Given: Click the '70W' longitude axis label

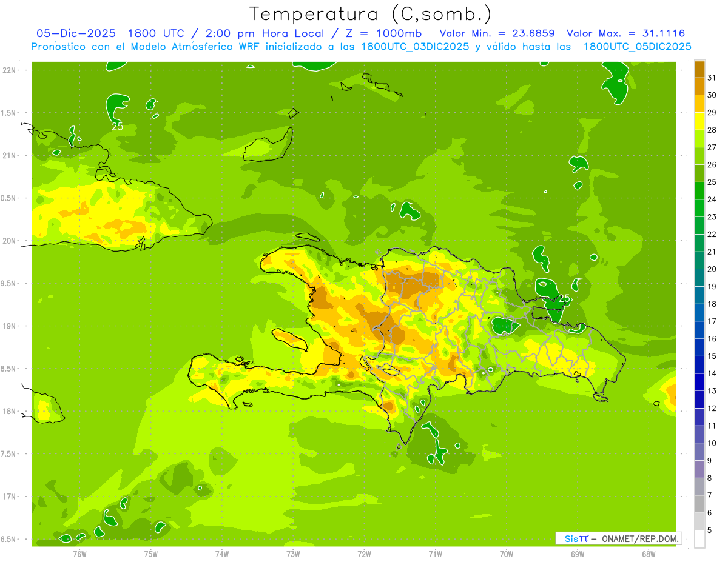Looking at the screenshot, I should point(507,554).
